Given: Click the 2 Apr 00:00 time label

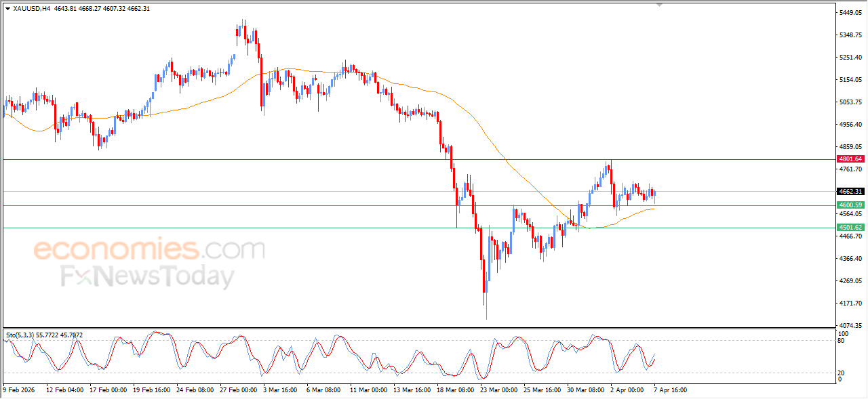Looking at the screenshot, I should 628,390.
